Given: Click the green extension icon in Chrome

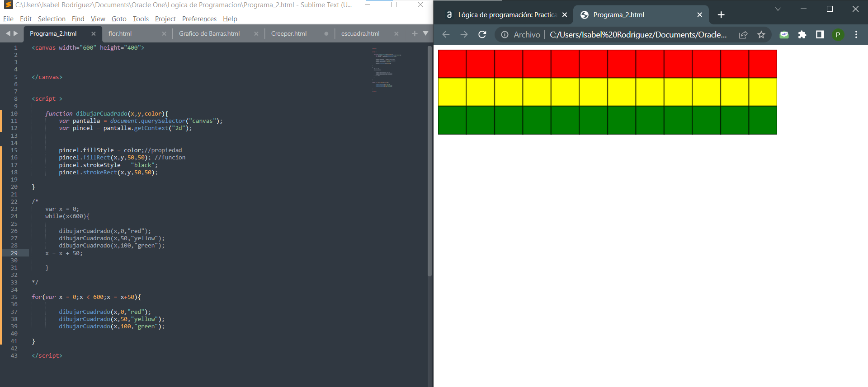Looking at the screenshot, I should (784, 35).
